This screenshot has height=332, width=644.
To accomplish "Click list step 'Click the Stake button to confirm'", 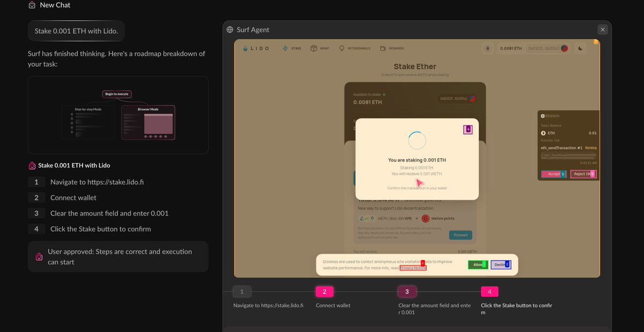I will coord(101,228).
